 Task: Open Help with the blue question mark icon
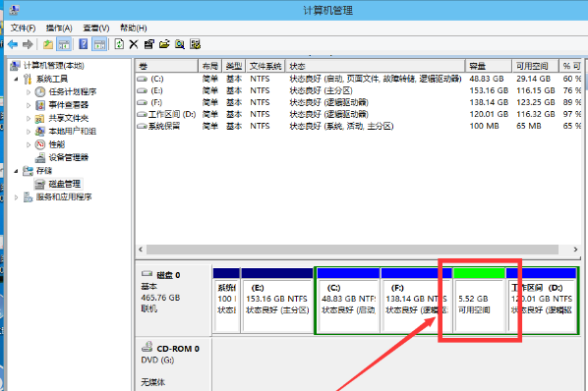pos(84,44)
